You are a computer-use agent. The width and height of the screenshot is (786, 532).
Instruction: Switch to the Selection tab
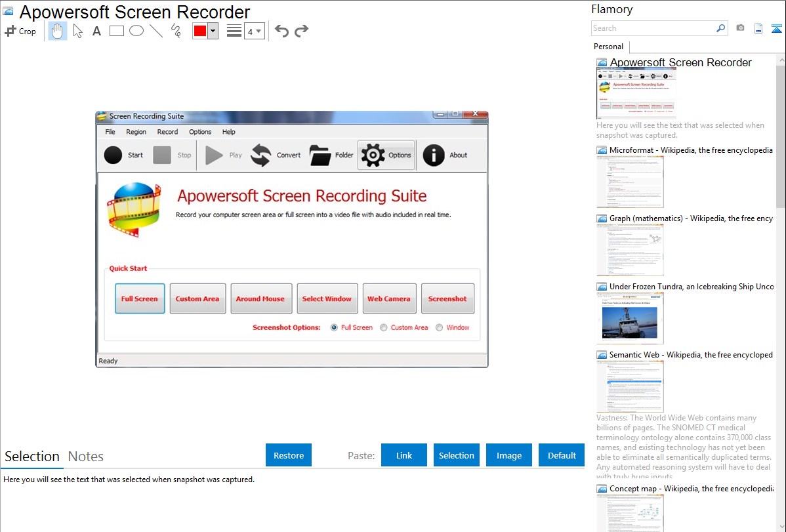(32, 457)
